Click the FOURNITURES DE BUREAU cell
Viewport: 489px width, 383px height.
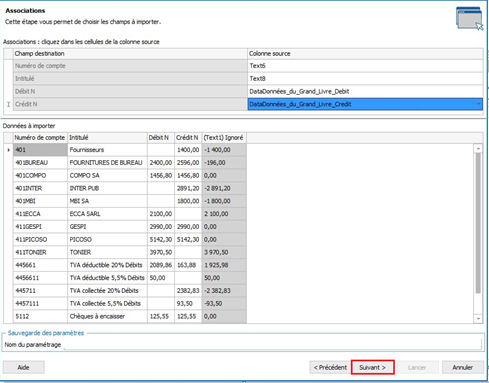107,163
